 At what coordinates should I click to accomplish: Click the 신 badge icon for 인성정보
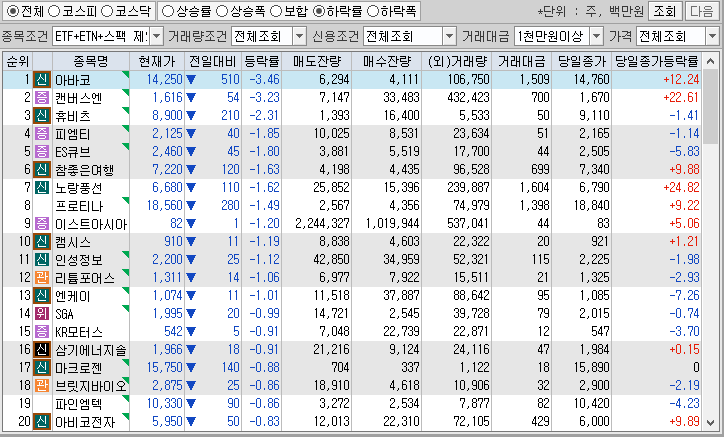pyautogui.click(x=42, y=260)
